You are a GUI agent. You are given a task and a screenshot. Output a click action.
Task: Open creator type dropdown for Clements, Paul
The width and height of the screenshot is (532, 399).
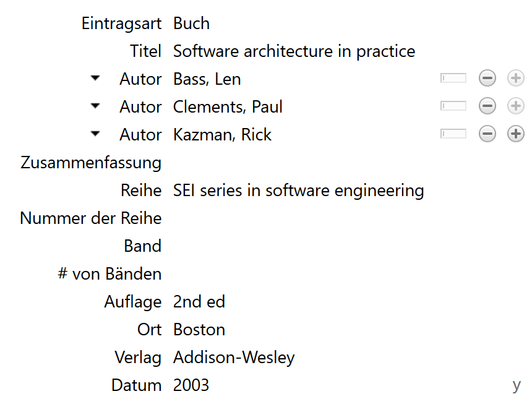[95, 106]
